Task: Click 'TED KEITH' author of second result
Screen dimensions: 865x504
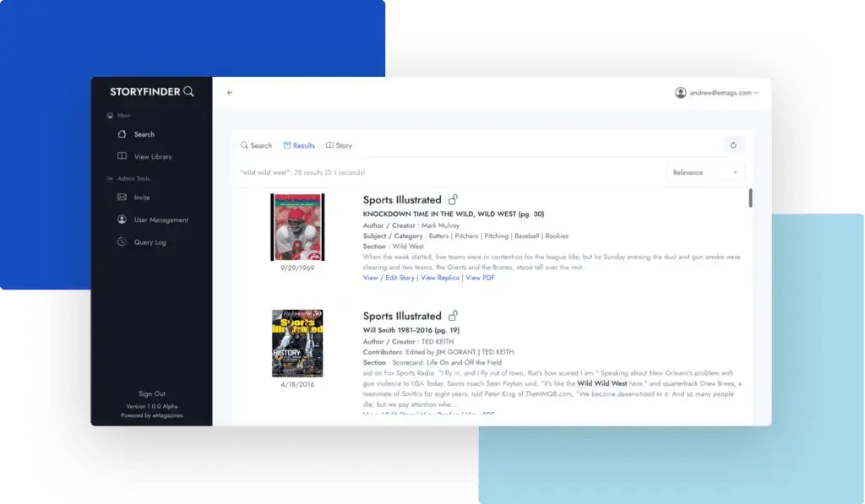Action: click(437, 342)
